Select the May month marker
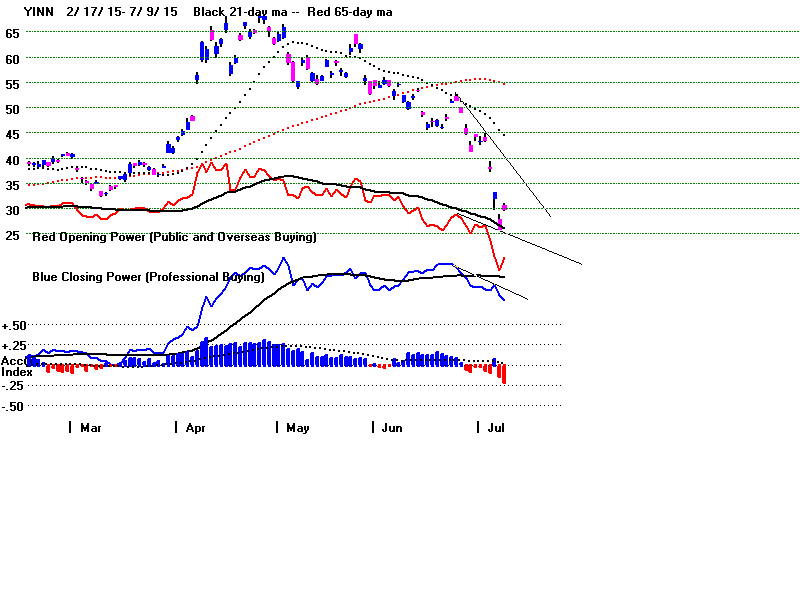Image resolution: width=800 pixels, height=600 pixels. [x=297, y=427]
